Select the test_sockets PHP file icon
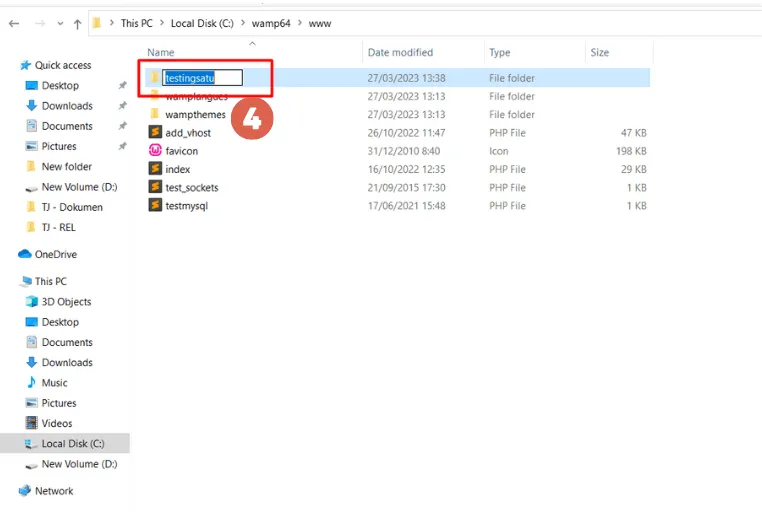Screen dimensions: 762x512 [155, 187]
